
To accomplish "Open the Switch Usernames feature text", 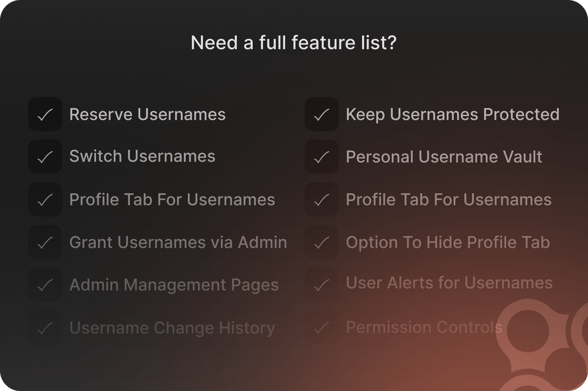I will (x=142, y=156).
